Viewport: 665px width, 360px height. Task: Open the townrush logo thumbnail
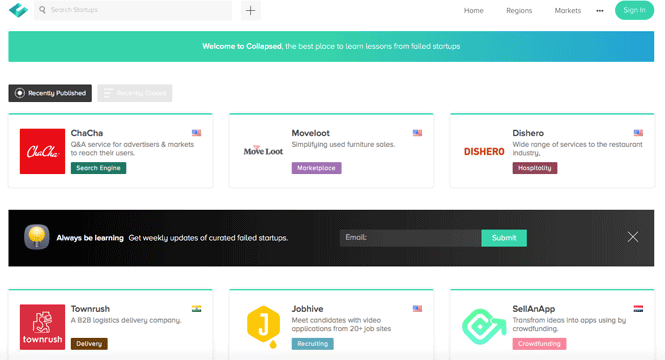(x=42, y=327)
